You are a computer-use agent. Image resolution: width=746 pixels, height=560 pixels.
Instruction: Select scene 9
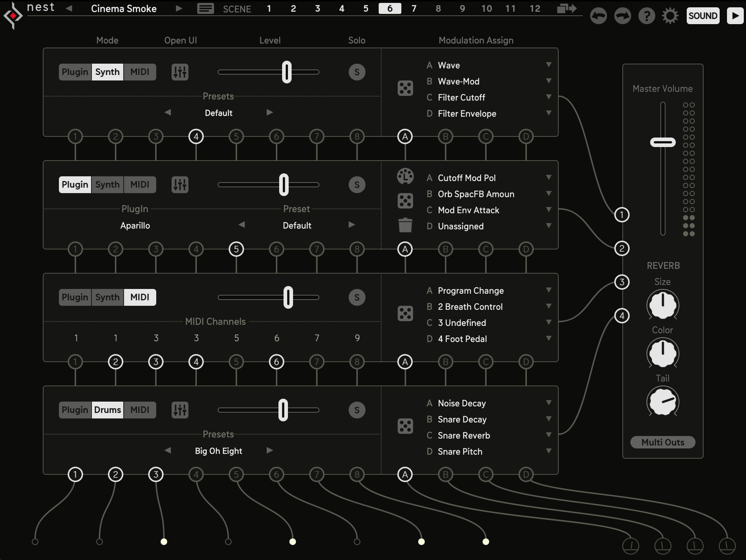[x=462, y=9]
